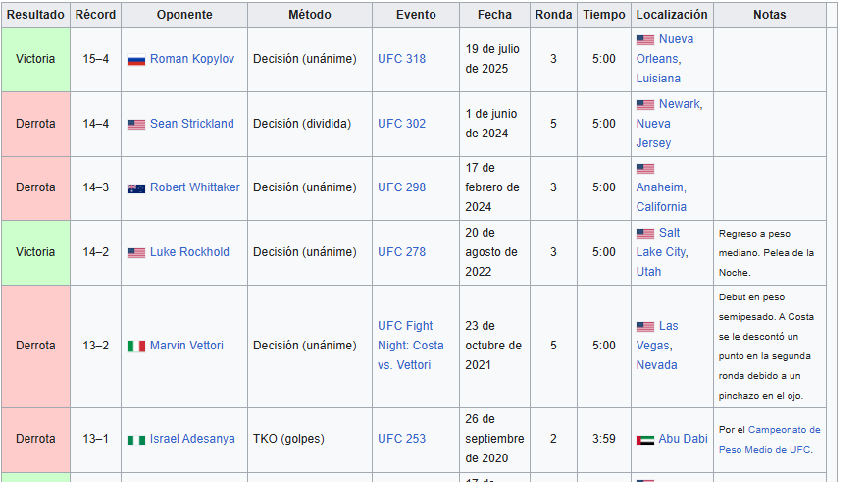The image size is (868, 482).
Task: Select the 13–1 record cell
Action: (x=95, y=440)
